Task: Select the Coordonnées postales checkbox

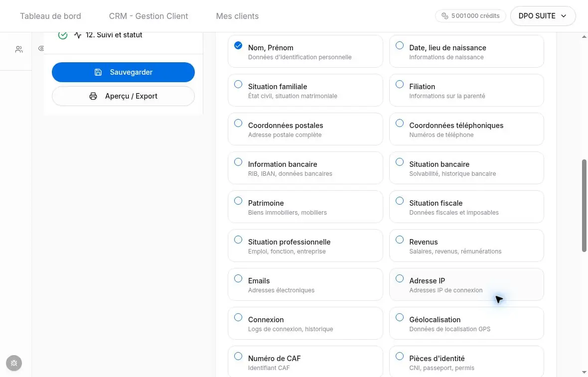Action: pyautogui.click(x=238, y=124)
